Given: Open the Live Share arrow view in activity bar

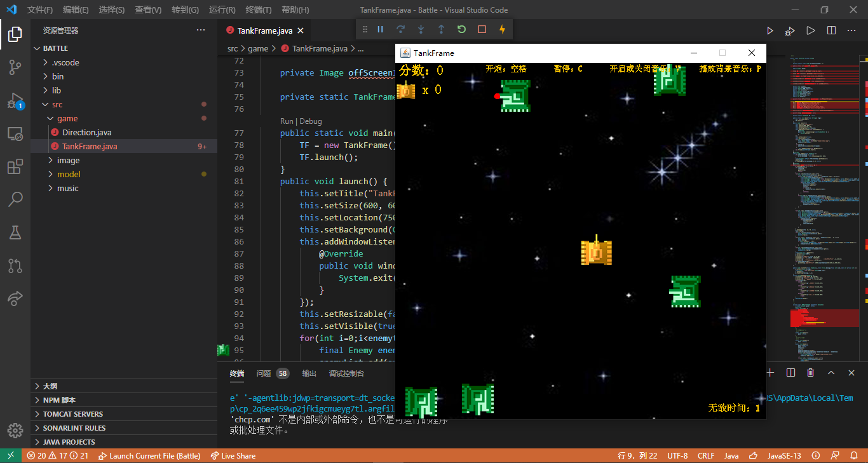Looking at the screenshot, I should pyautogui.click(x=15, y=299).
